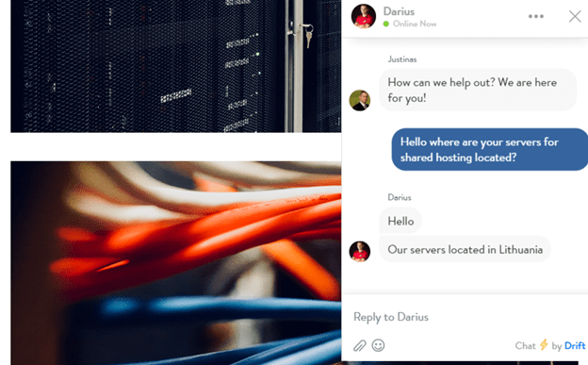Close the Drift chat window
Viewport: 588px width, 365px height.
(575, 16)
